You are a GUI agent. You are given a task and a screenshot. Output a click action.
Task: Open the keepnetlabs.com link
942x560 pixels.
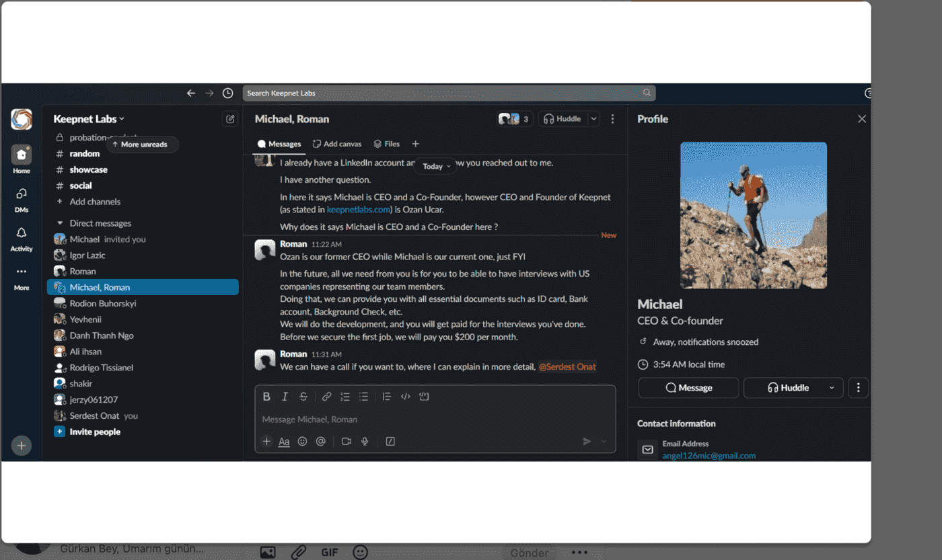point(359,209)
